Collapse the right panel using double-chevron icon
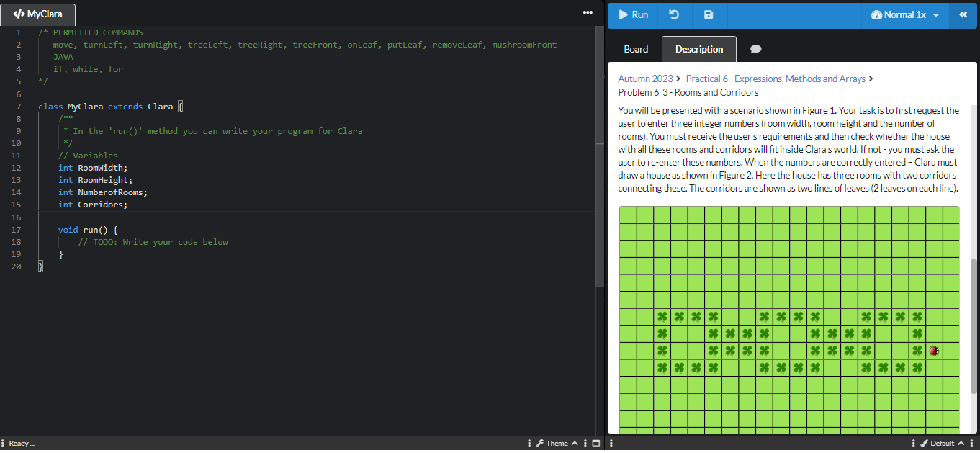Image resolution: width=980 pixels, height=453 pixels. pos(964,14)
